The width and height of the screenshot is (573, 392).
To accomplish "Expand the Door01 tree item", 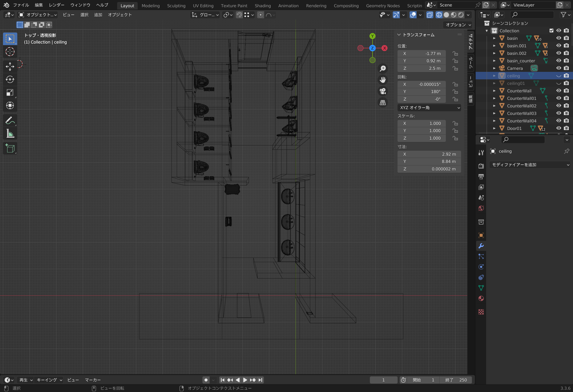I will 494,128.
